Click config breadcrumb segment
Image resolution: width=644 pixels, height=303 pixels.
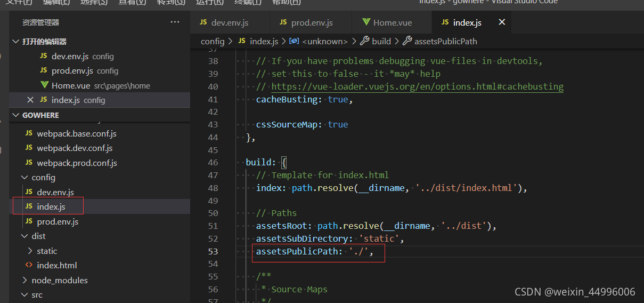tap(213, 41)
